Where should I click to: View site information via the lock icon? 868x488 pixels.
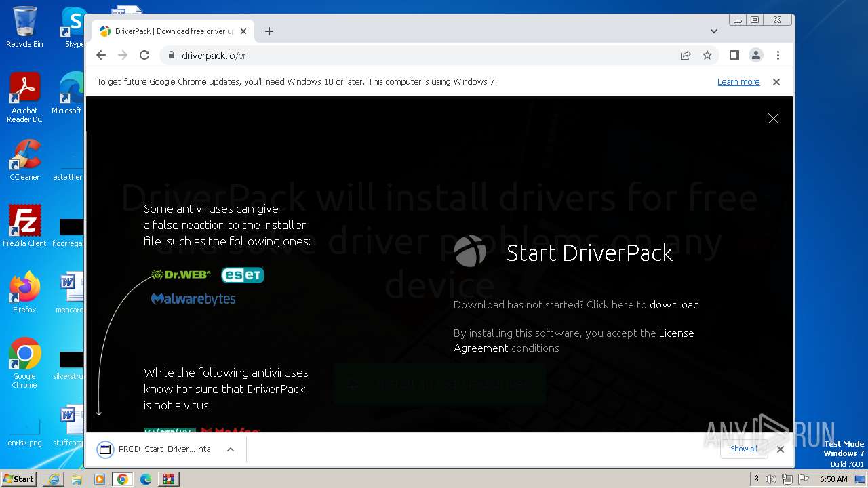tap(171, 55)
